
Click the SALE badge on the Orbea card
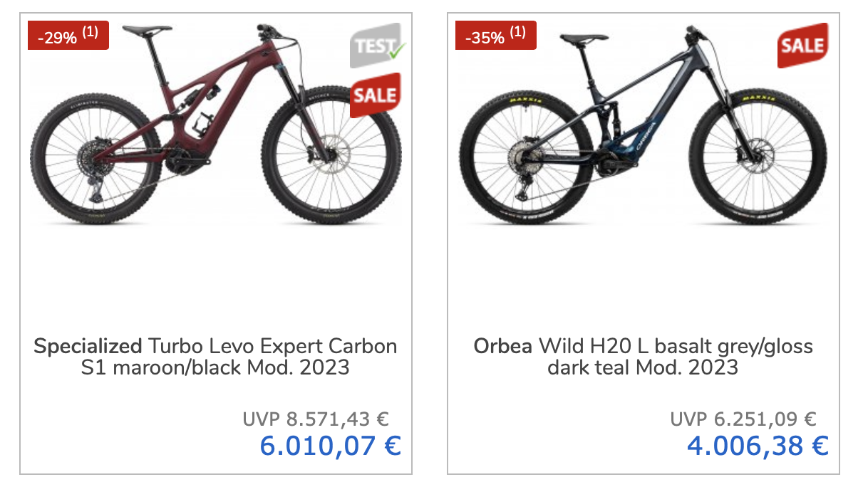point(803,46)
